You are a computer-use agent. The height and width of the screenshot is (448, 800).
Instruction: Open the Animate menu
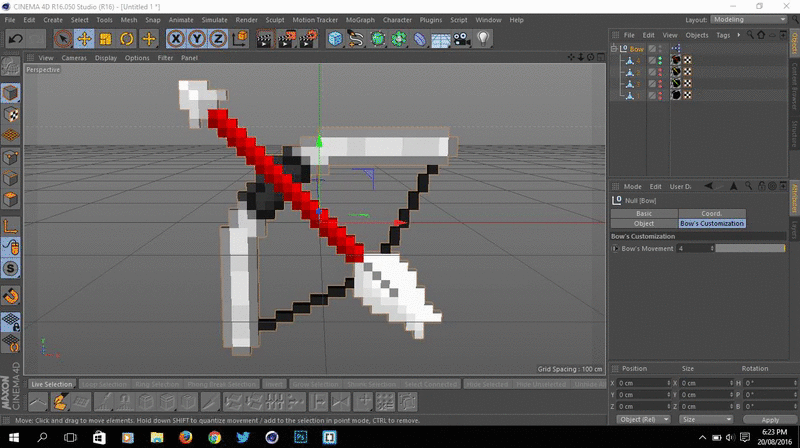click(x=181, y=20)
